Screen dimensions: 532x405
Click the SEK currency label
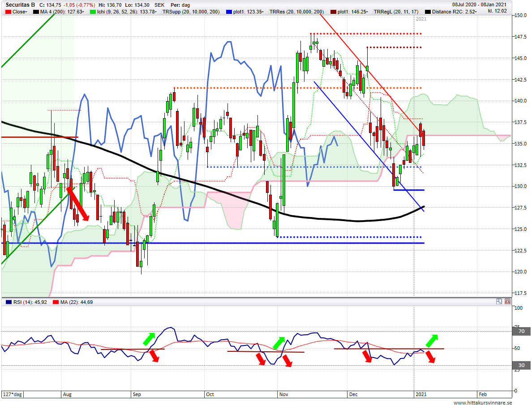click(159, 5)
